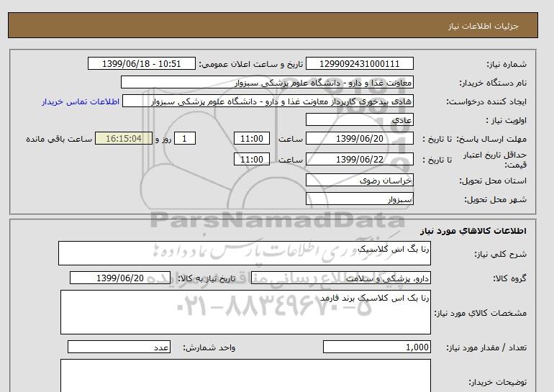Click the شماره نیاز label
The width and height of the screenshot is (554, 392).
coord(507,64)
